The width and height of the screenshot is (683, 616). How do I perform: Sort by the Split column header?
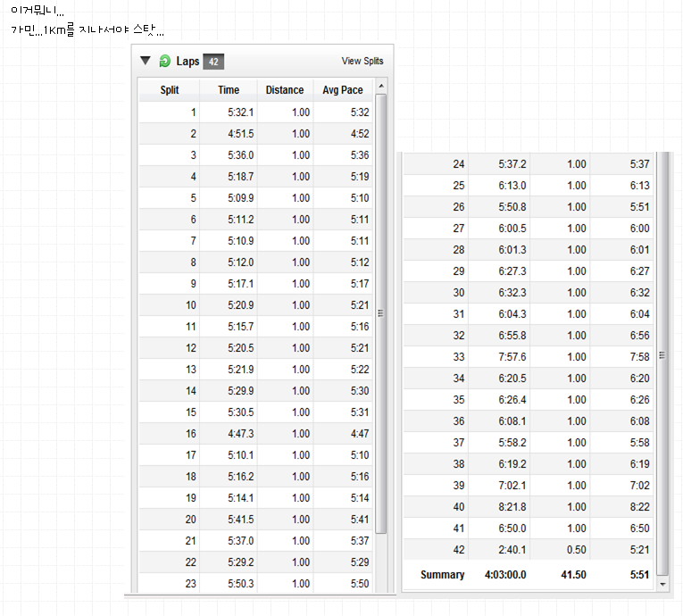pos(170,90)
